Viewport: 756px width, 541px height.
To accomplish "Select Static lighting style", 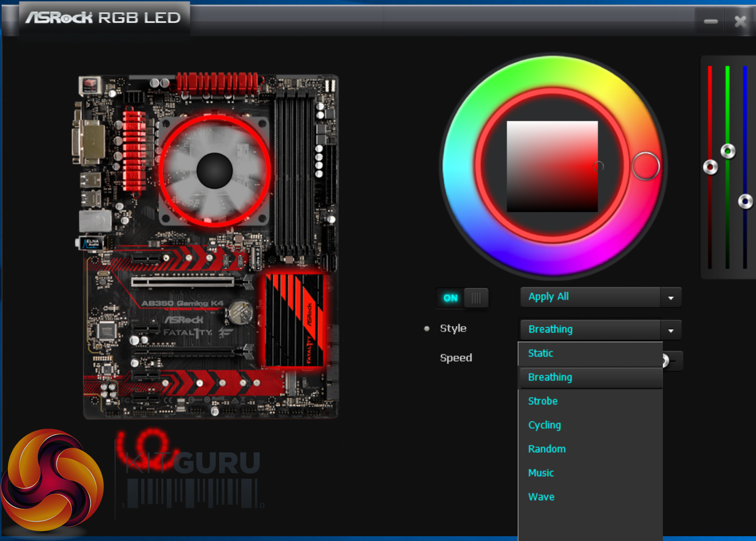I will coord(591,353).
